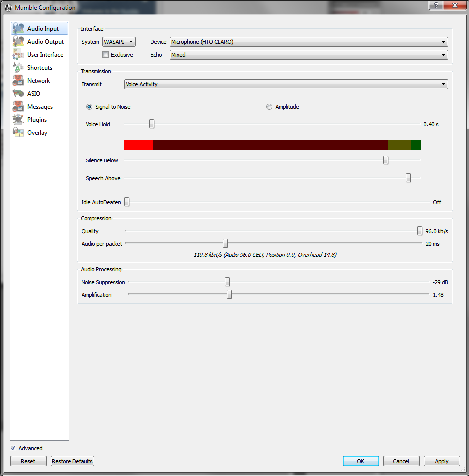
Task: Click the Mumble title bar app icon
Action: (8, 8)
